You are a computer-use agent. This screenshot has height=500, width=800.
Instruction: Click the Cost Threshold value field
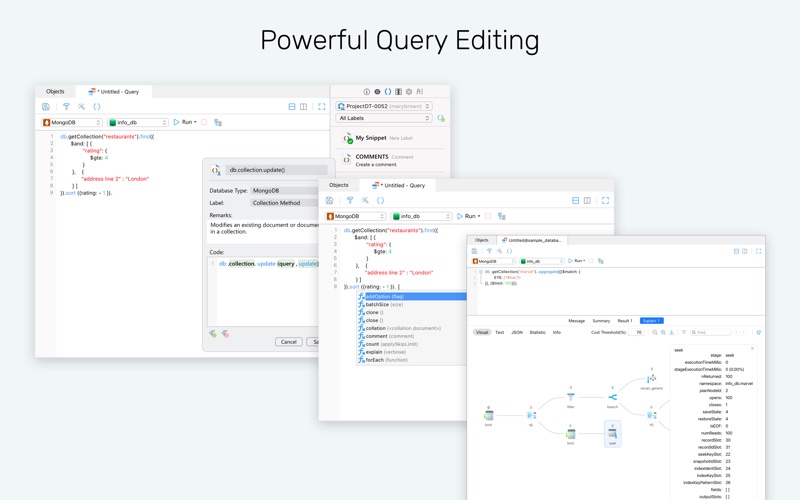(x=637, y=332)
